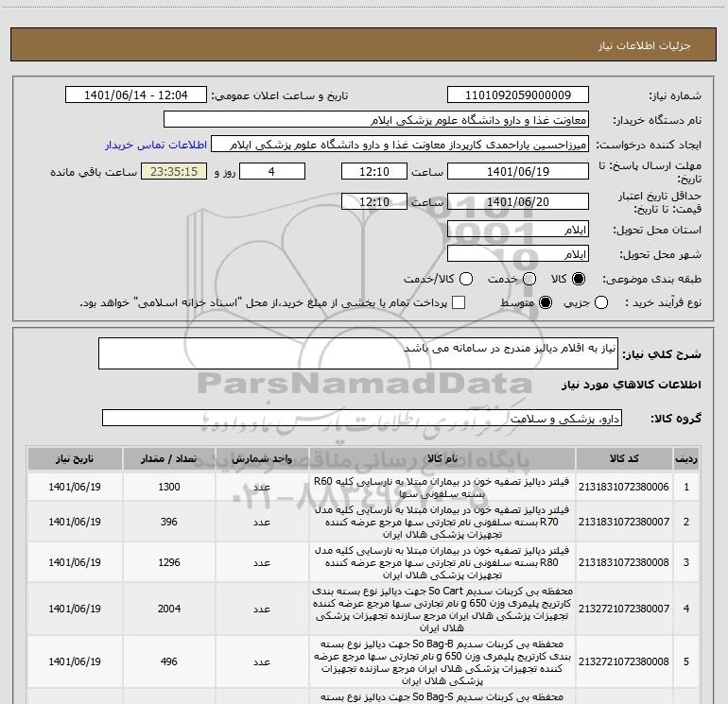Click quantity 2004 in row 4
This screenshot has height=704, width=728.
coord(169,609)
